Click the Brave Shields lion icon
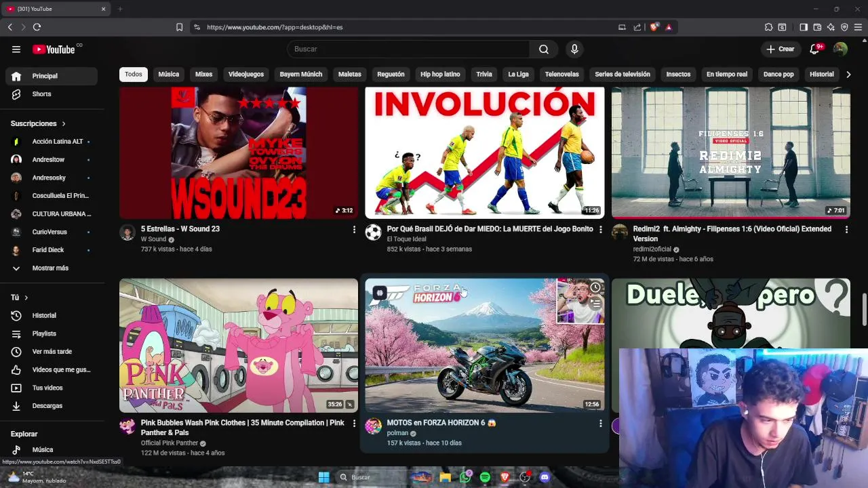This screenshot has height=488, width=868. [654, 27]
